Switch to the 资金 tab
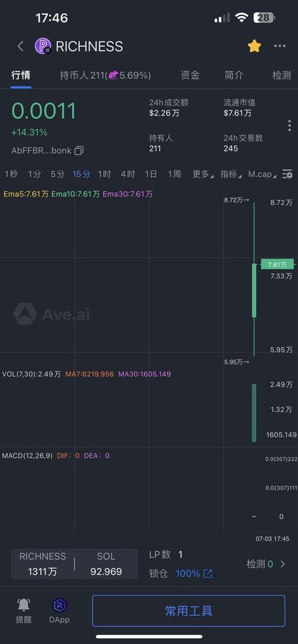This screenshot has width=298, height=644. click(x=190, y=75)
